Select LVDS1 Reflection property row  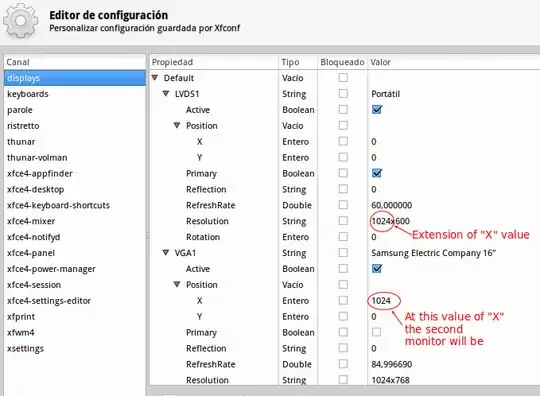tap(344, 189)
